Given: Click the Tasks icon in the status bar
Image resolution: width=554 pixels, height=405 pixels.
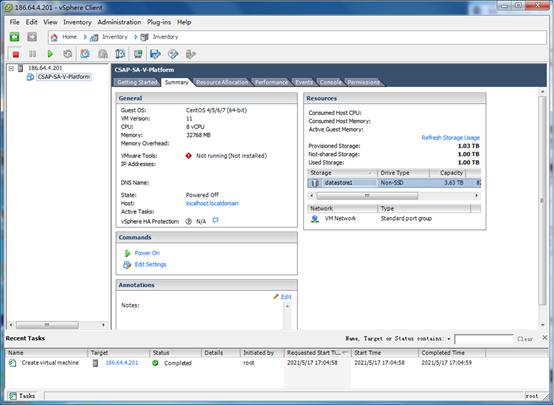Looking at the screenshot, I should [x=13, y=396].
